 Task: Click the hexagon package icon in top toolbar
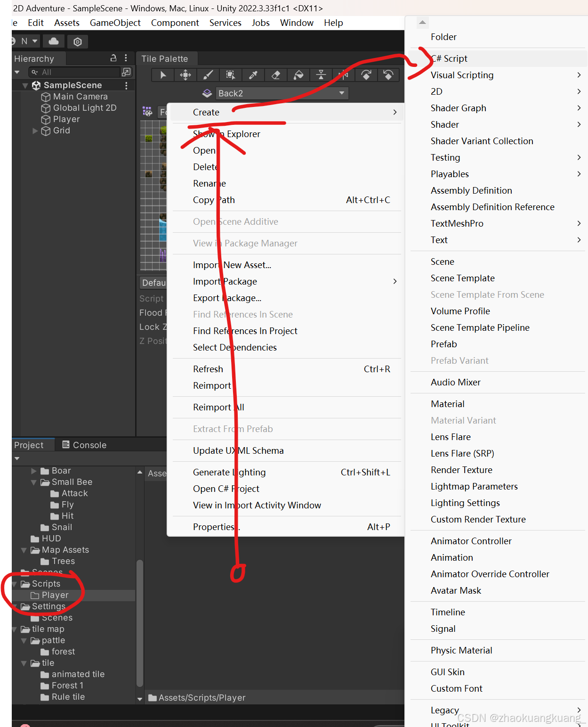[x=78, y=41]
